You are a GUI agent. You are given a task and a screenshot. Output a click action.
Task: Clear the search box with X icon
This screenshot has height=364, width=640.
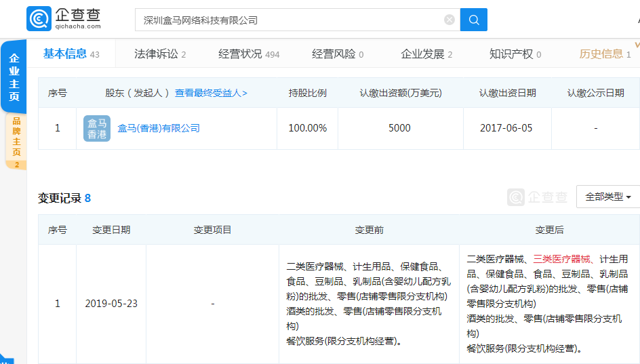[x=449, y=20]
